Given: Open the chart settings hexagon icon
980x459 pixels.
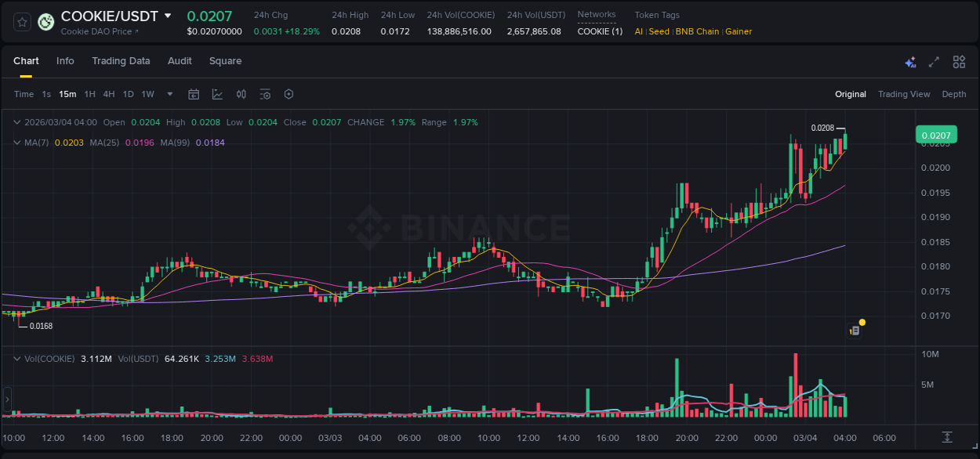Looking at the screenshot, I should pyautogui.click(x=289, y=94).
